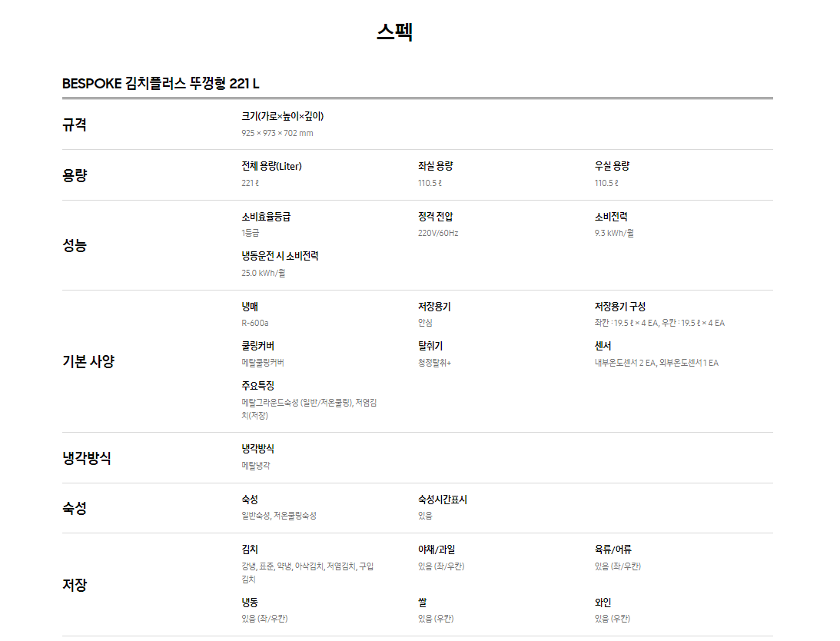This screenshot has height=641, width=840.
Task: Click the 저장용기 label above 안심
Action: pos(434,307)
